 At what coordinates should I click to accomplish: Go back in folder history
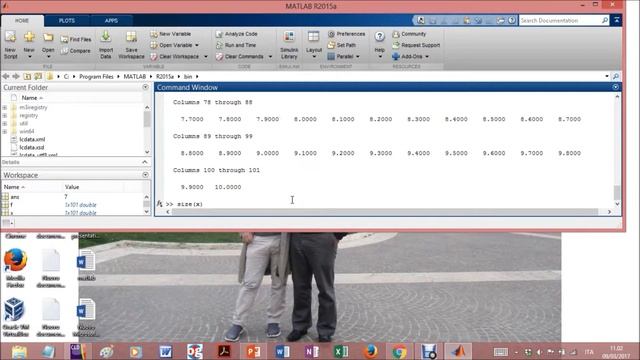[6, 76]
